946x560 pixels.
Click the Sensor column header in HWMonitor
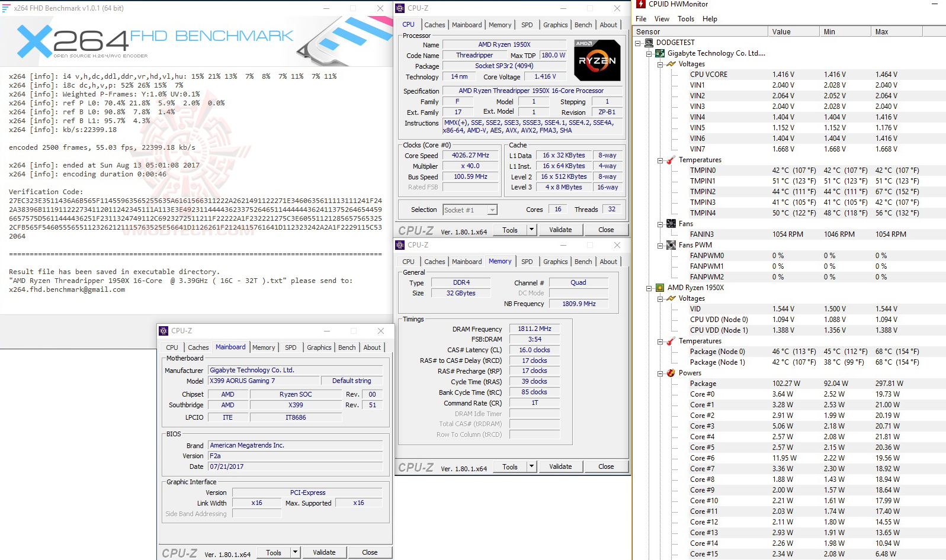pyautogui.click(x=701, y=32)
